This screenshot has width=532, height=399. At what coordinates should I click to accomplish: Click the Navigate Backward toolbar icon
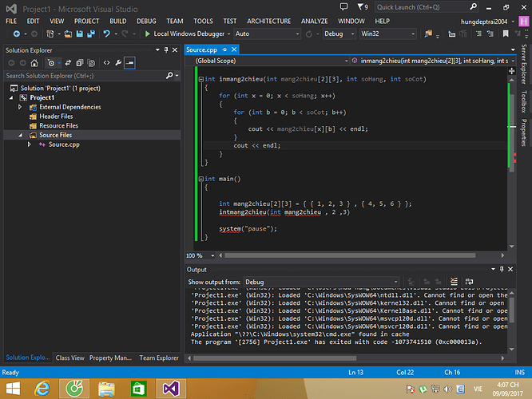tap(15, 34)
